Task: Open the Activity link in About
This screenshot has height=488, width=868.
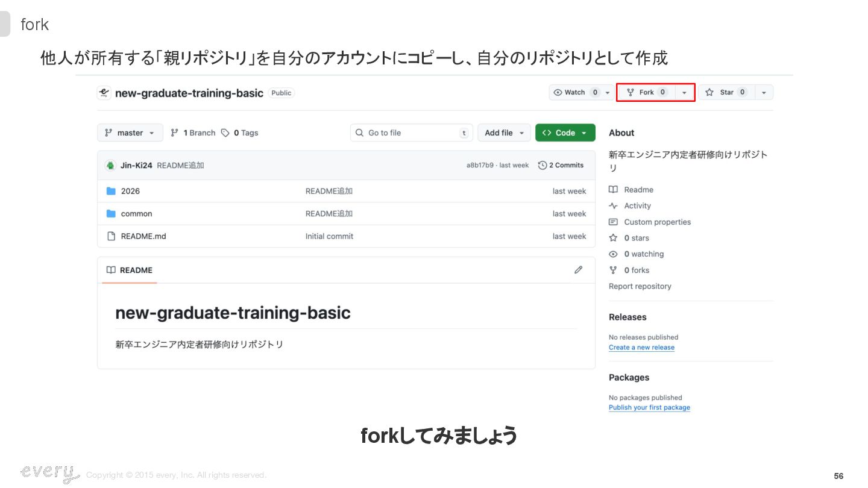Action: point(637,206)
